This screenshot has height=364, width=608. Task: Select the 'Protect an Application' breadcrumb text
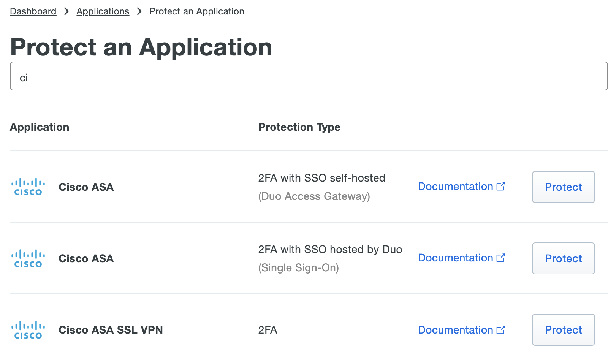point(197,11)
